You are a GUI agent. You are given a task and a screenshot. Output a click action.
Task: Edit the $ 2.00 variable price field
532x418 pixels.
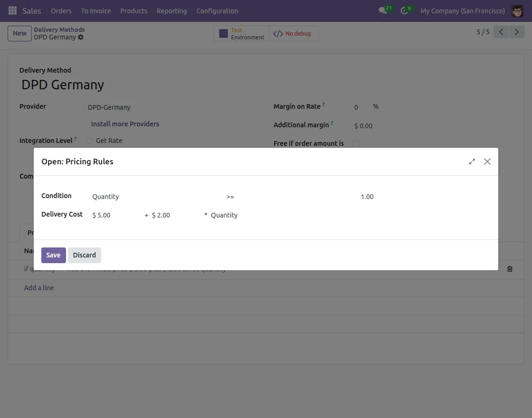click(x=176, y=215)
